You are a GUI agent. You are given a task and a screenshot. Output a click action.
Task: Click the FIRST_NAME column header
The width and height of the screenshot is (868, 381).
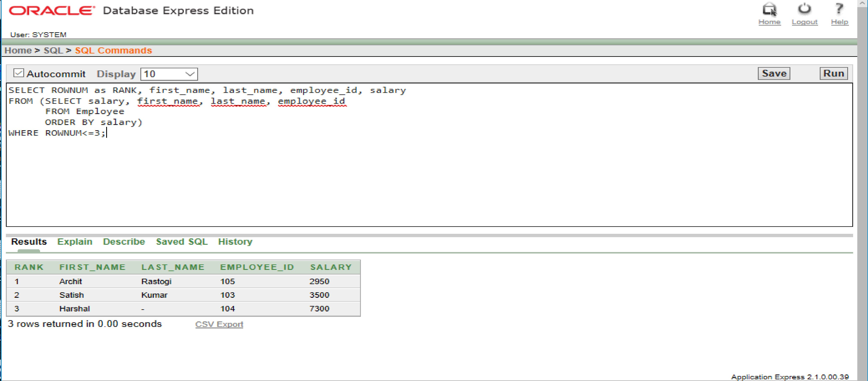92,267
